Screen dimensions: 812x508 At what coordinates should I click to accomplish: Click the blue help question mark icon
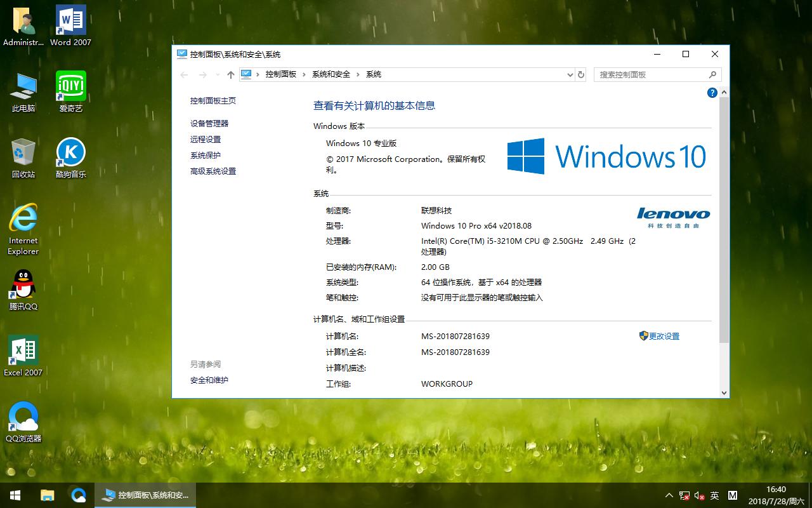point(712,93)
